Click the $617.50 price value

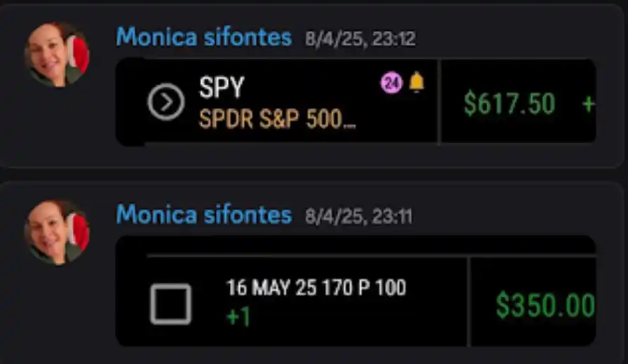pyautogui.click(x=510, y=104)
